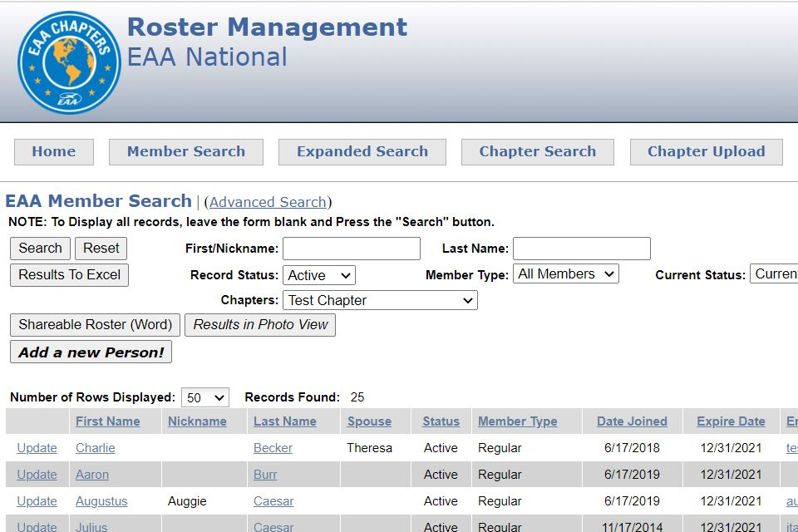The width and height of the screenshot is (798, 532).
Task: Open the Member Type dropdown
Action: (x=565, y=274)
